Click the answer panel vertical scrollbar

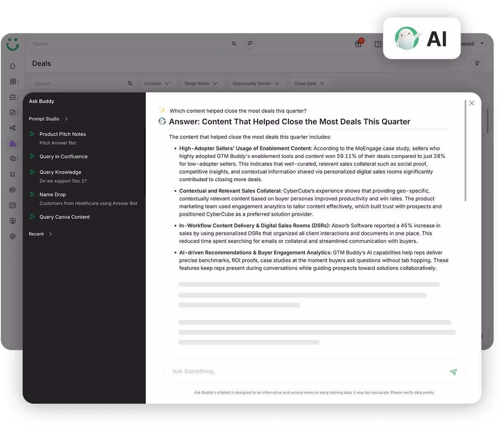tap(465, 151)
